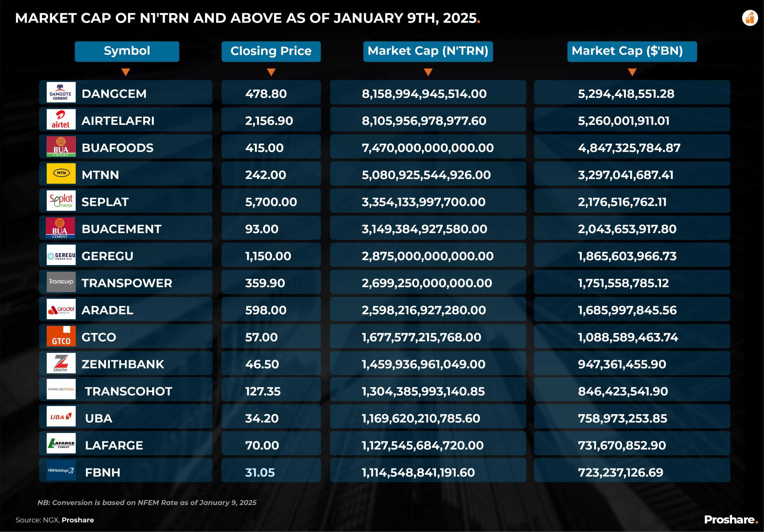Click the Seplat Energy logo

(x=61, y=201)
